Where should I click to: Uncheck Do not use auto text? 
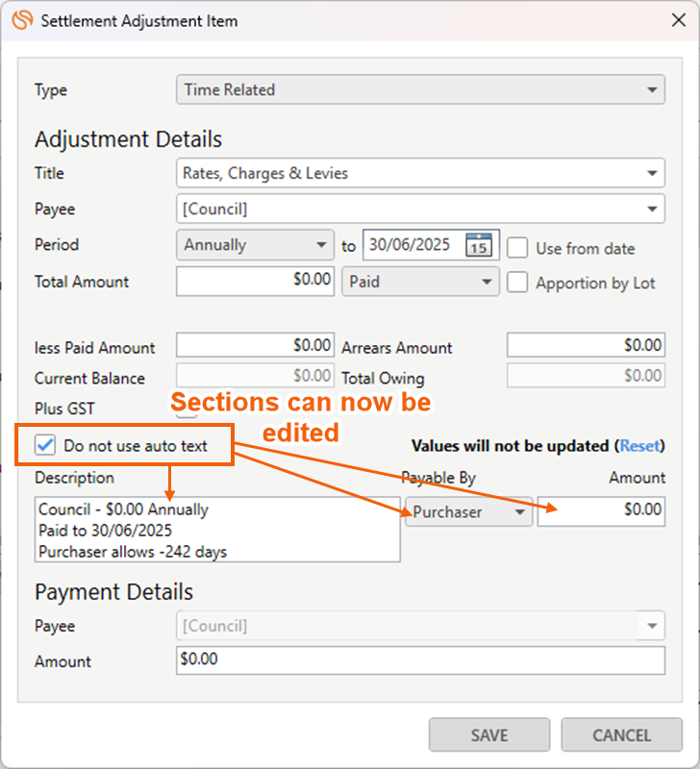(44, 445)
